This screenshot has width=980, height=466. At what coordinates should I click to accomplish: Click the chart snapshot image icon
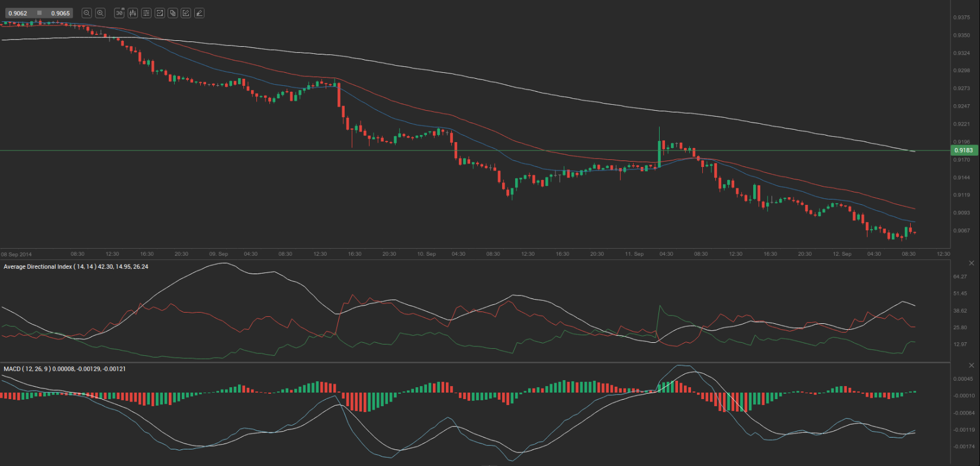pyautogui.click(x=159, y=13)
